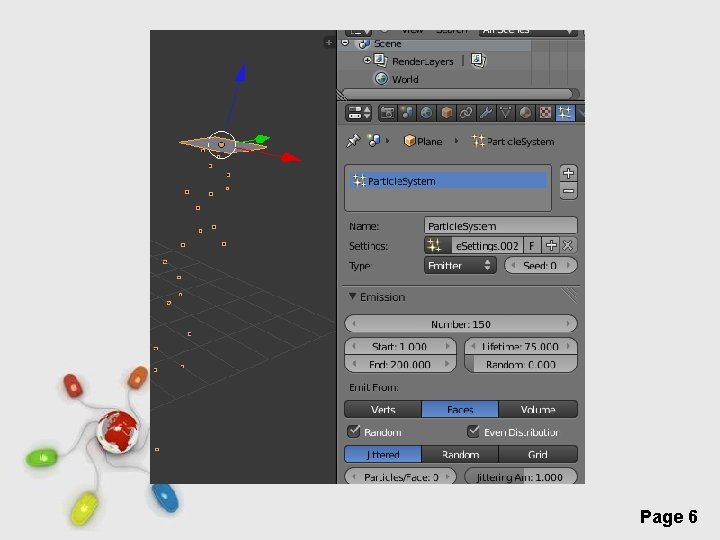The height and width of the screenshot is (540, 720).
Task: Toggle the Random emission checkbox
Action: 354,431
